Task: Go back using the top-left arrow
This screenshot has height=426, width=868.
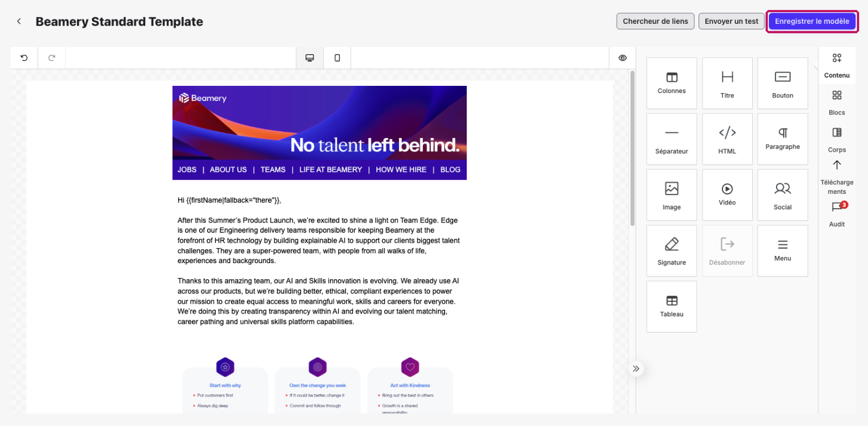Action: point(19,22)
